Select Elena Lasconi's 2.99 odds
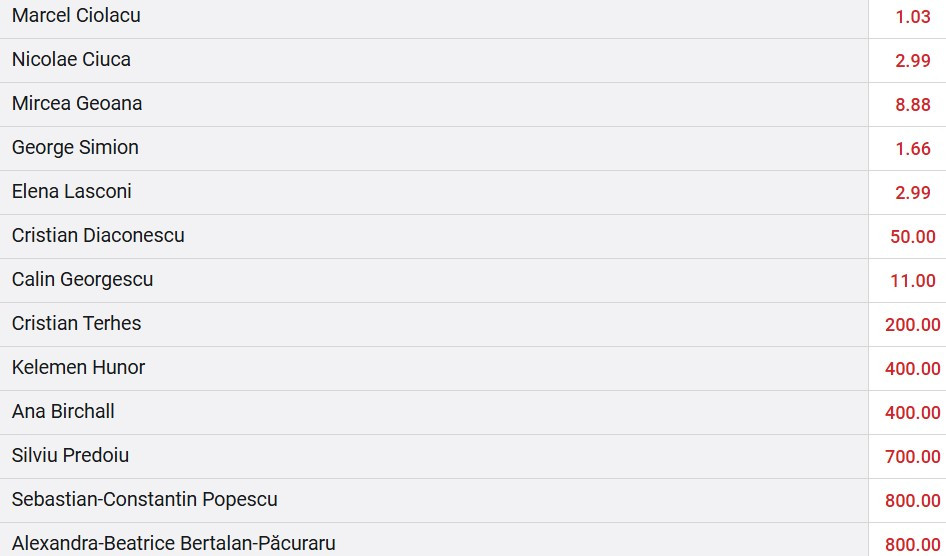946x556 pixels. click(912, 193)
